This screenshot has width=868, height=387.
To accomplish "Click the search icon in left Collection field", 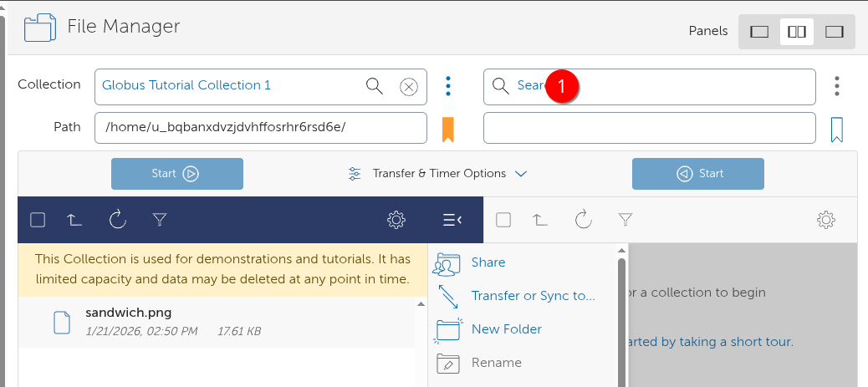I will tap(375, 86).
